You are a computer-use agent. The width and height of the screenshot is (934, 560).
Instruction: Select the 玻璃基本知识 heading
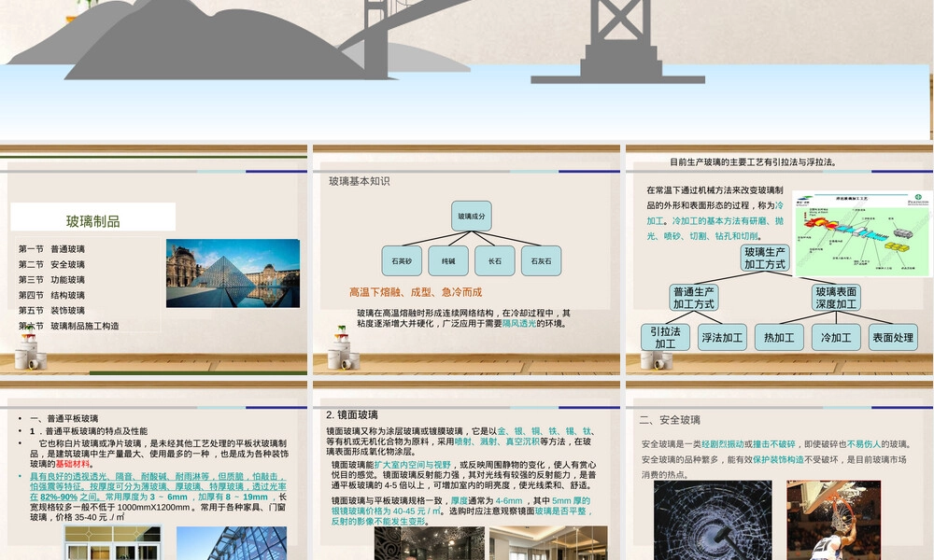coord(360,181)
